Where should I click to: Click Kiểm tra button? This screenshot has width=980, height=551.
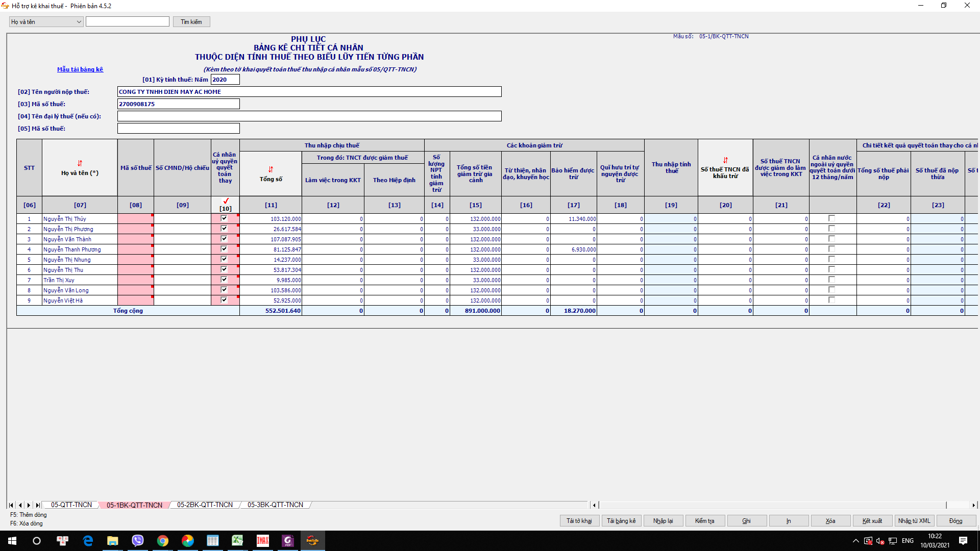(x=705, y=521)
